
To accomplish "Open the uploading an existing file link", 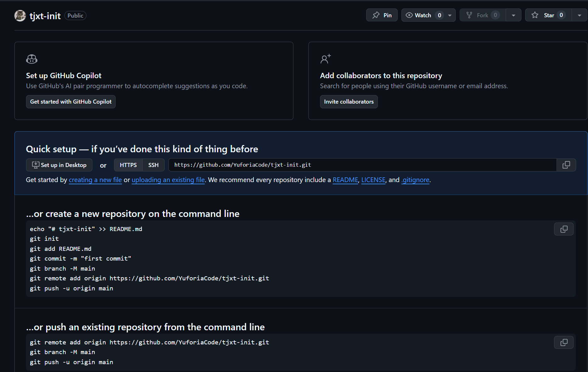I will 168,180.
